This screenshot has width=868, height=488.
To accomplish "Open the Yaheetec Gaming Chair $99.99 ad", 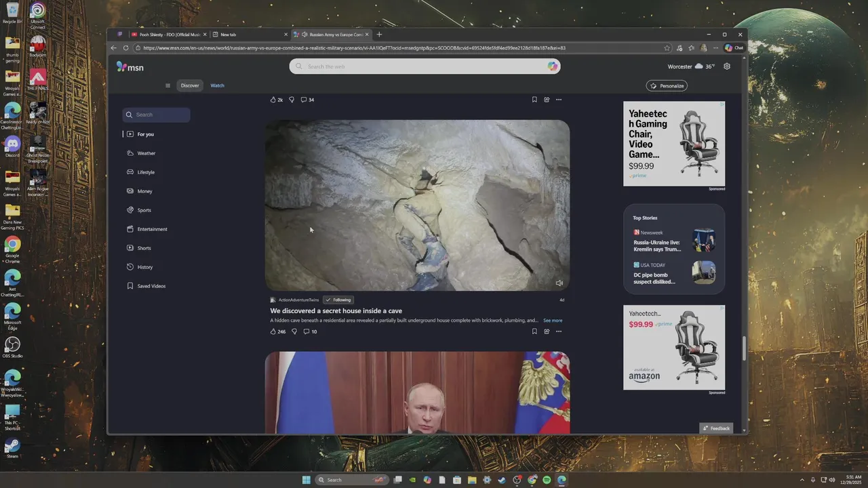I will (674, 144).
